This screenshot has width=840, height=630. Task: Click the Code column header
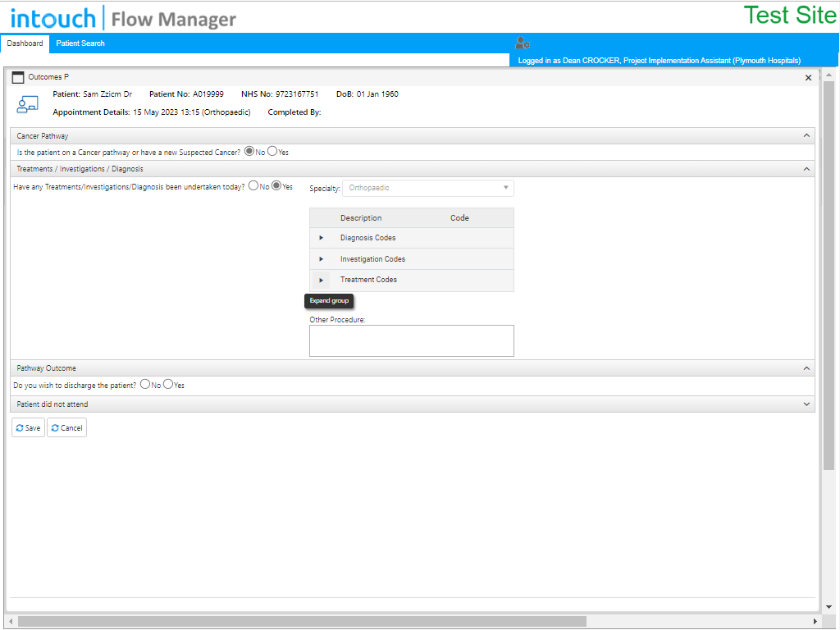coord(459,218)
